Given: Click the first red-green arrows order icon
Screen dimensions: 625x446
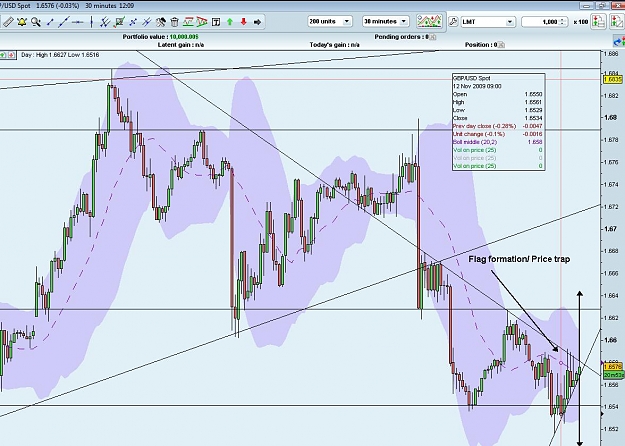Looking at the screenshot, I should tap(598, 22).
